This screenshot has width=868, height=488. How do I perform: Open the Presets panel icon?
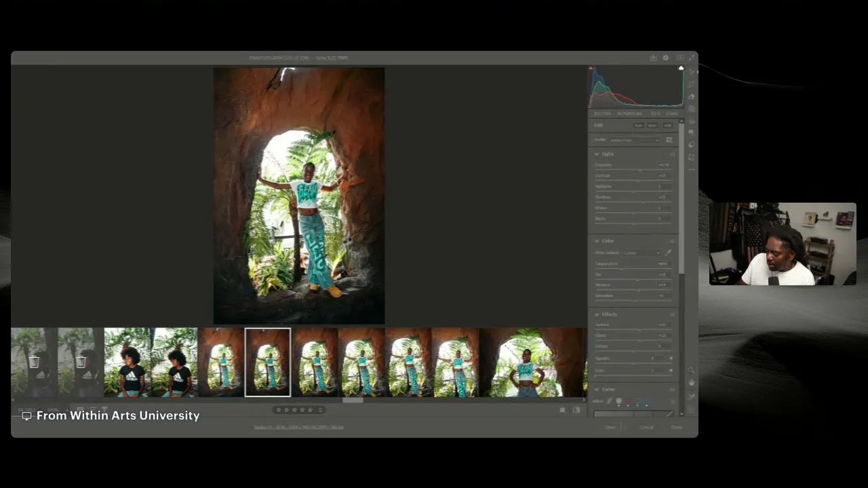click(x=692, y=144)
